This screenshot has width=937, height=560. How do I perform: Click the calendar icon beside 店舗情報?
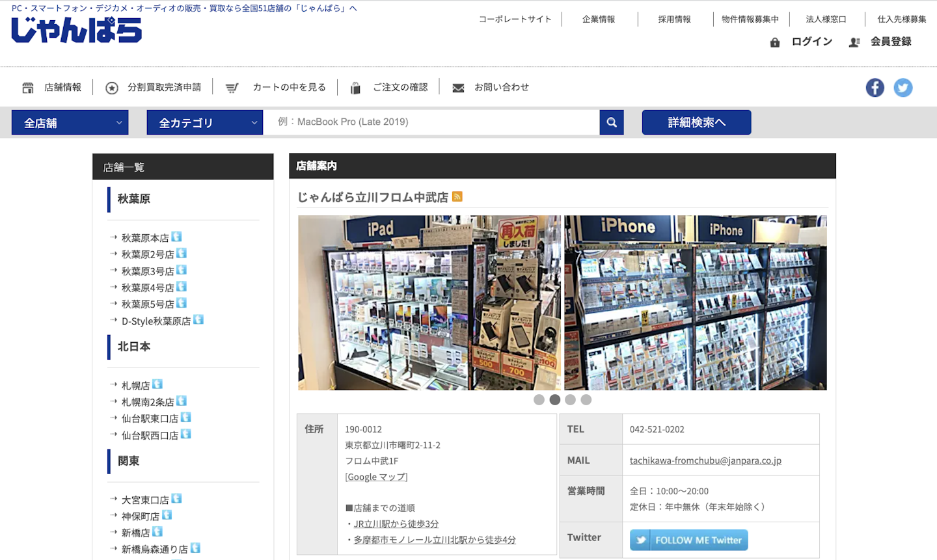pyautogui.click(x=27, y=87)
